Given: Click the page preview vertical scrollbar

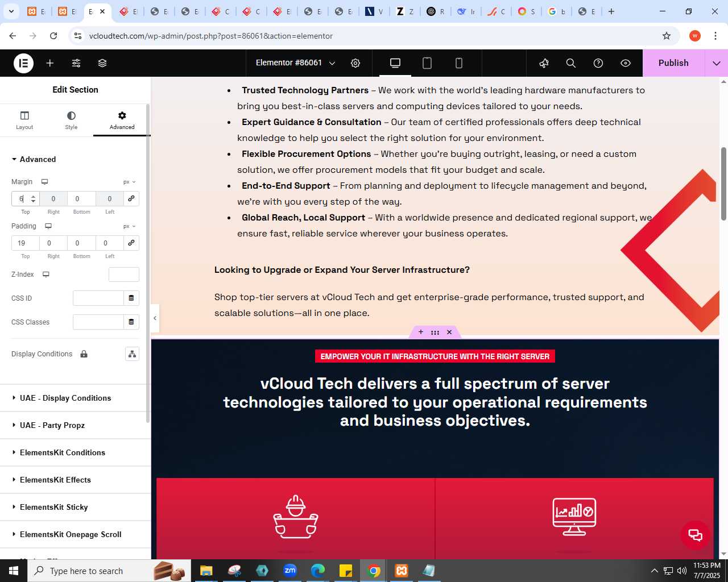Looking at the screenshot, I should pyautogui.click(x=723, y=184).
